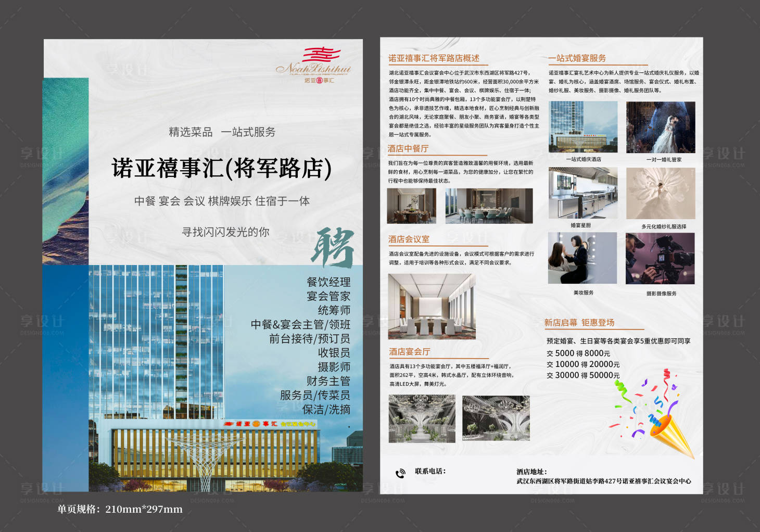Viewport: 760px width, 532px height.
Task: Select the job title 中餐&宴会主管/领班
Action: (301, 324)
